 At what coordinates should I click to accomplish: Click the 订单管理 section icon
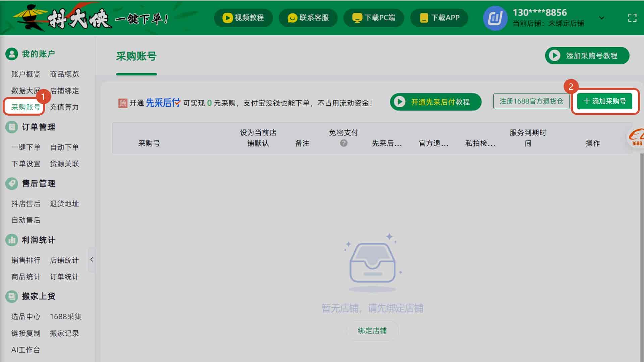[12, 127]
